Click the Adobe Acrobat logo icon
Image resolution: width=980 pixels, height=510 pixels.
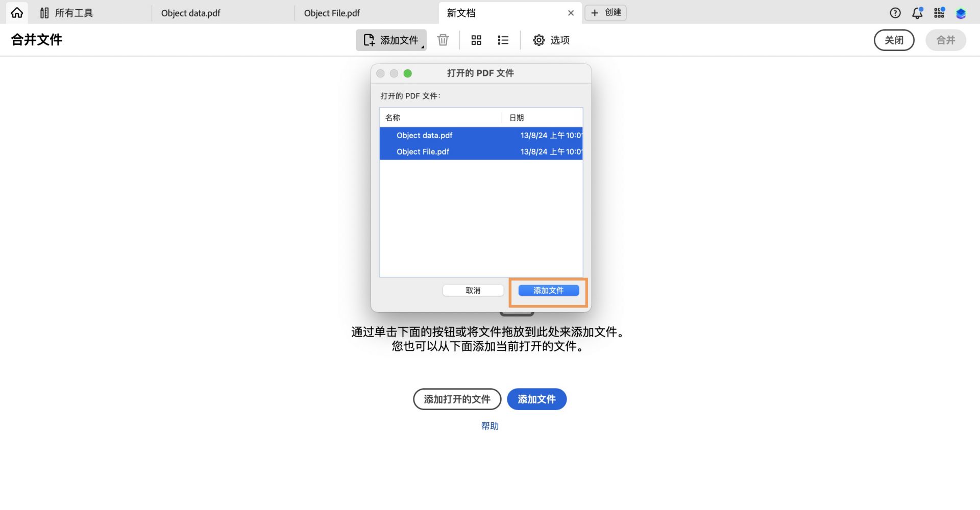[961, 13]
